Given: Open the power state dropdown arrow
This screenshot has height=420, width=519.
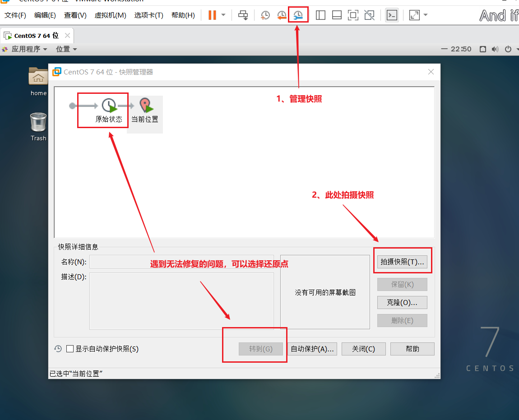Looking at the screenshot, I should tap(223, 15).
